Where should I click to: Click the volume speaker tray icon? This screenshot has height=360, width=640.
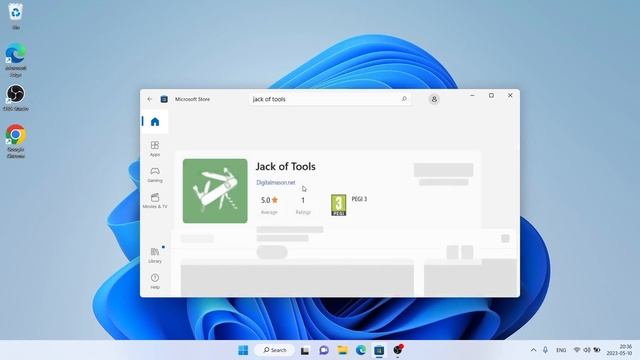click(x=587, y=350)
